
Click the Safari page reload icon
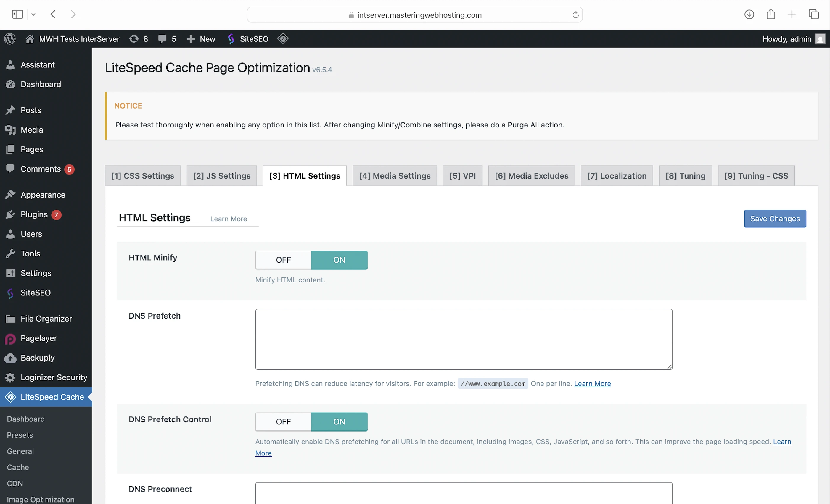tap(575, 15)
